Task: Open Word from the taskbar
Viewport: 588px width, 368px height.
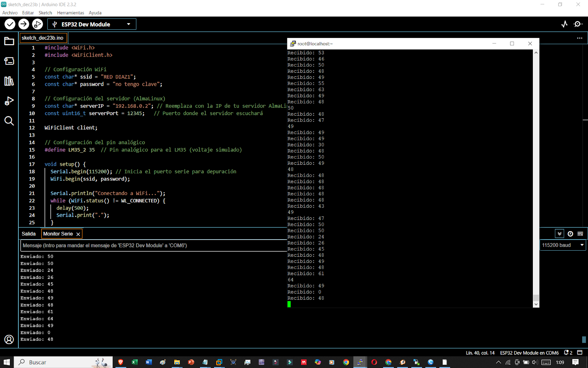Action: click(x=148, y=362)
